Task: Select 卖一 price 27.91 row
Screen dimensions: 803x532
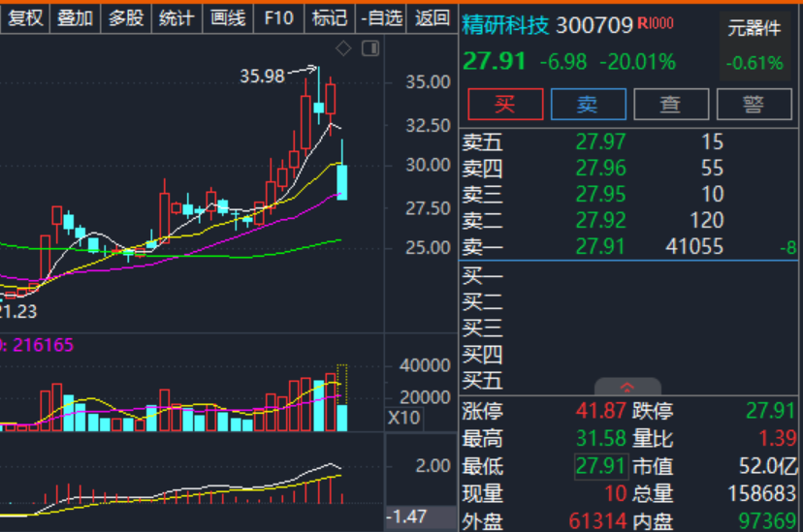Action: (628, 247)
